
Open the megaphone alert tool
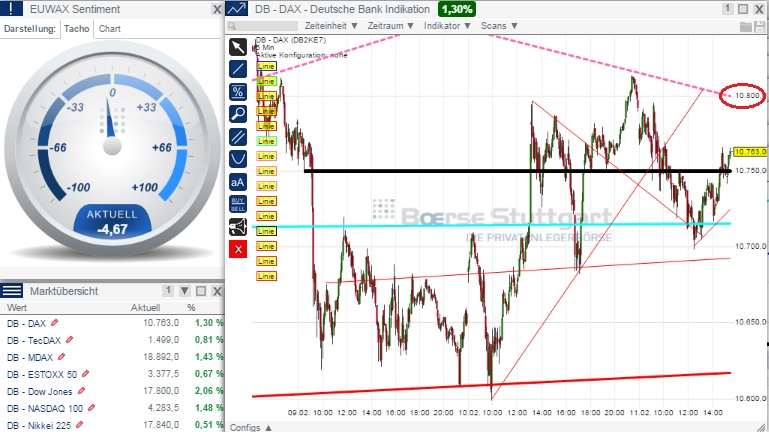pos(238,227)
